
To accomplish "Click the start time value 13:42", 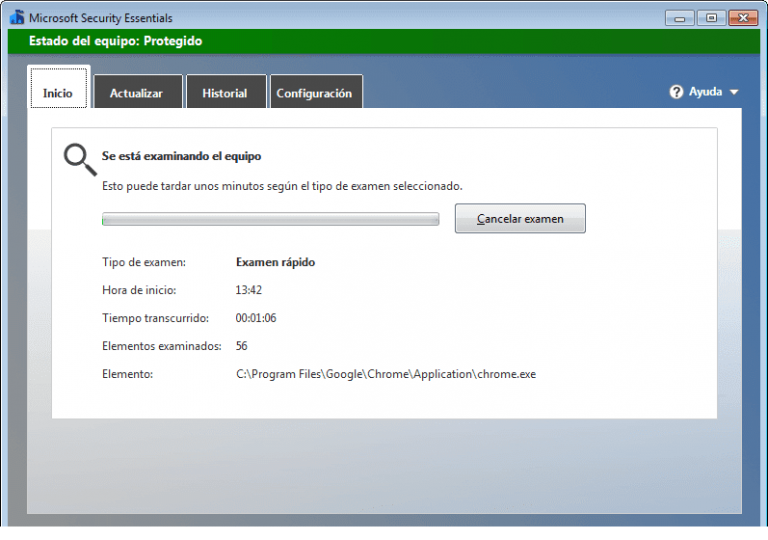I will [x=249, y=290].
